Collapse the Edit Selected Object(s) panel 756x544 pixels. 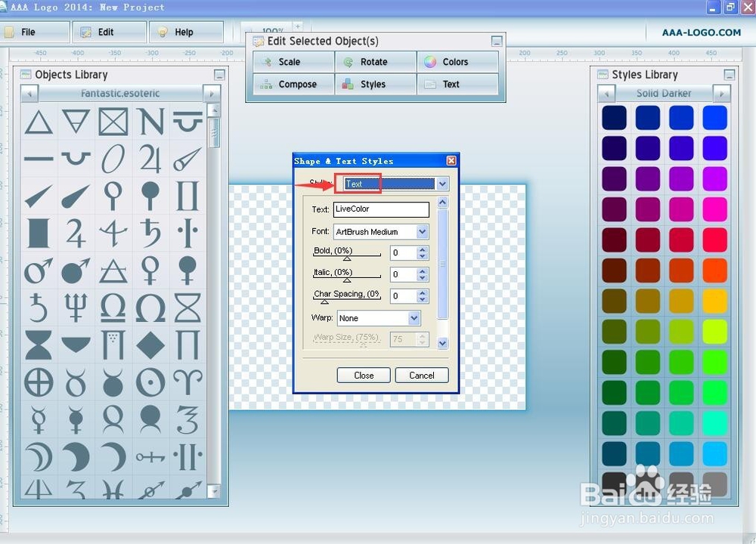497,41
